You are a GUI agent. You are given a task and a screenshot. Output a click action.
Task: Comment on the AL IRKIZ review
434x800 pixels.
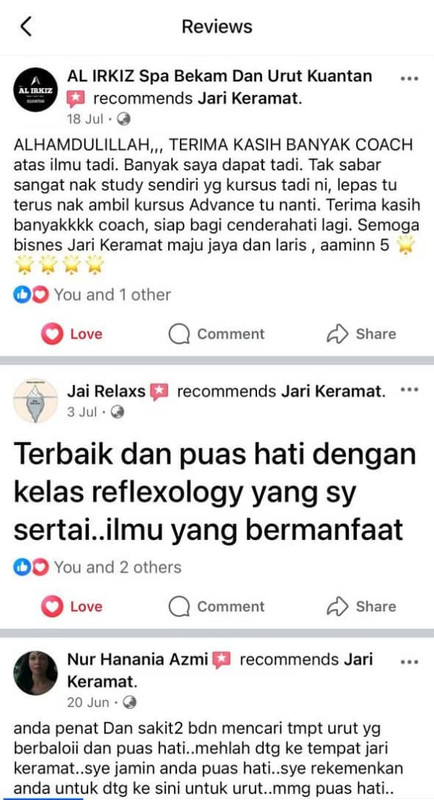[x=217, y=334]
